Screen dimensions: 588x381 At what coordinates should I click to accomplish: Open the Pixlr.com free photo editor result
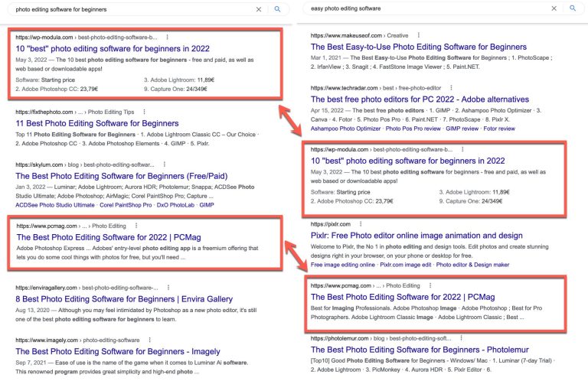pyautogui.click(x=416, y=236)
